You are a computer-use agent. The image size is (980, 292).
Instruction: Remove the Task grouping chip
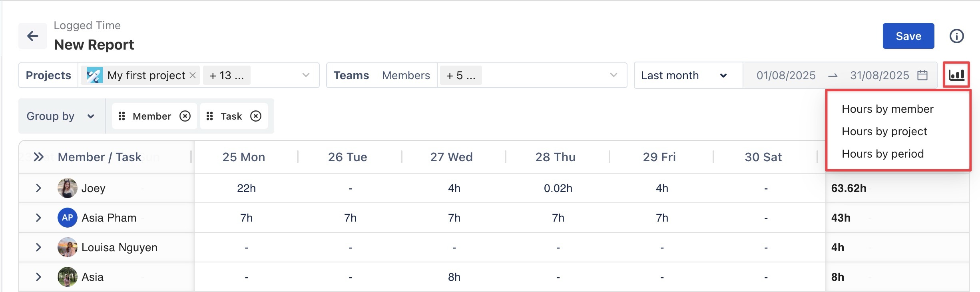[x=256, y=116]
